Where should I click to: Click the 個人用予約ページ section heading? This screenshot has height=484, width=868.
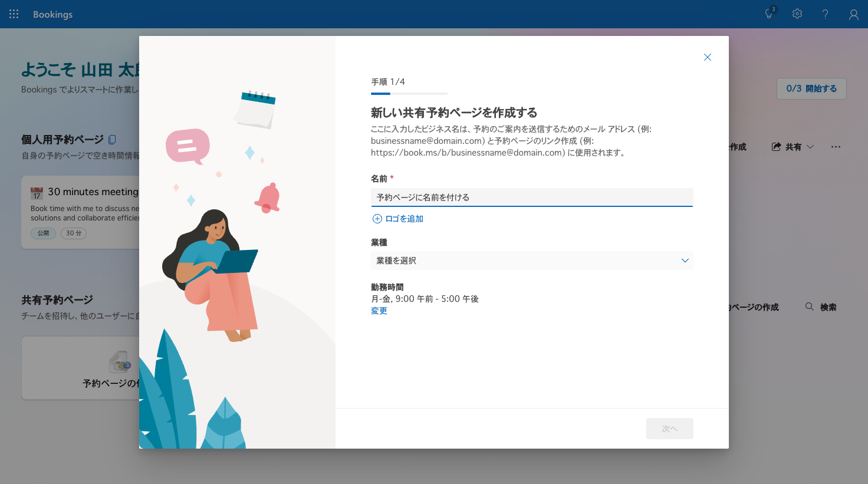[x=63, y=140]
